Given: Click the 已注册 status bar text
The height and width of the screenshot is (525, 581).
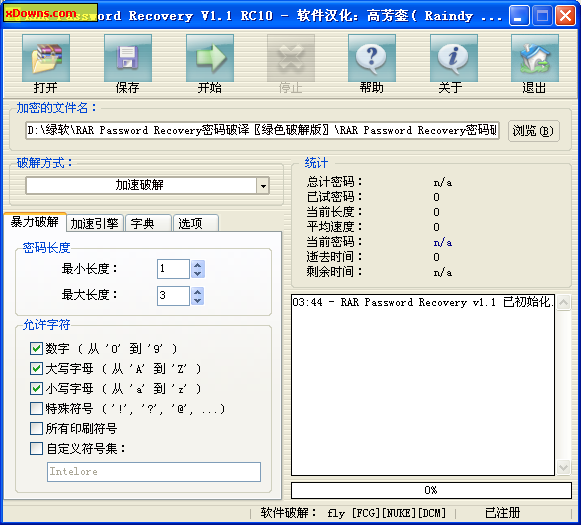Looking at the screenshot, I should (503, 513).
